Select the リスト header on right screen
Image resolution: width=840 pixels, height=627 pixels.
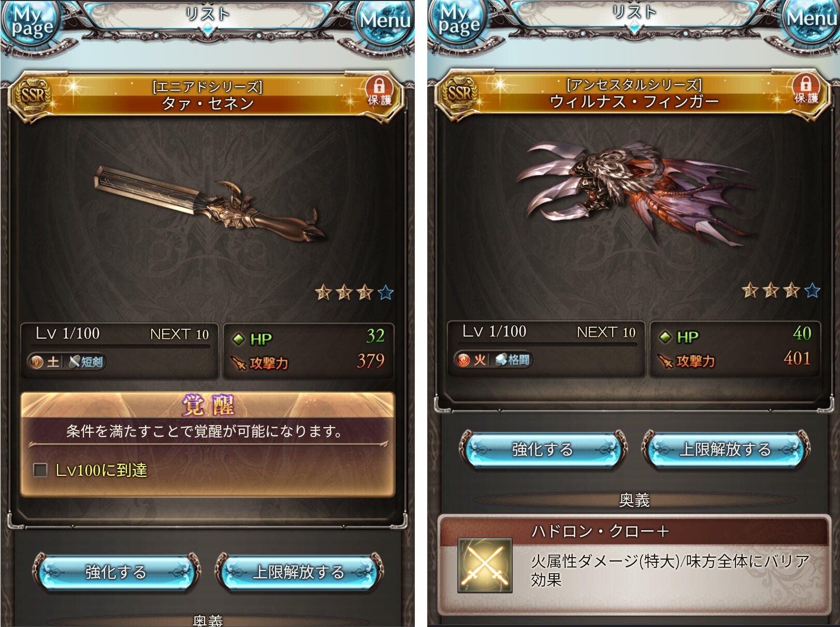(634, 12)
